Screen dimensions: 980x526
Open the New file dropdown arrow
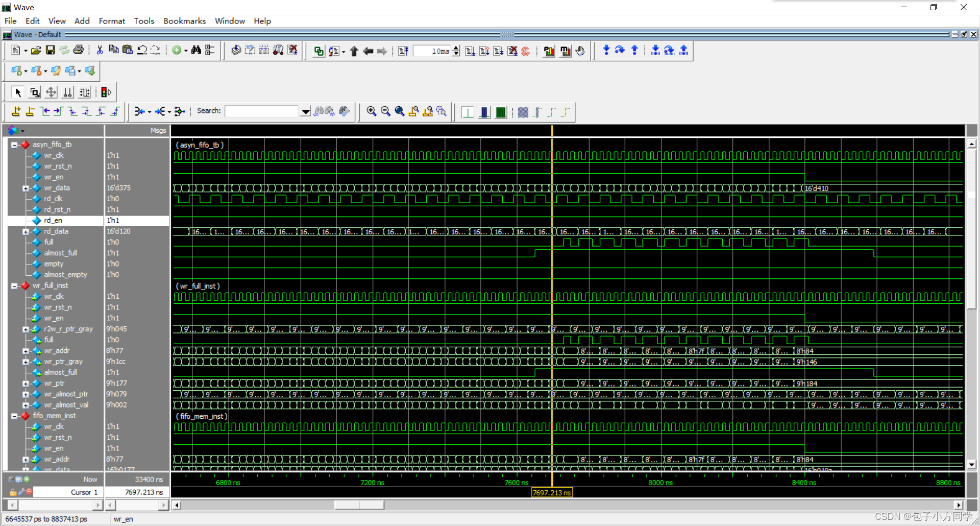(26, 51)
